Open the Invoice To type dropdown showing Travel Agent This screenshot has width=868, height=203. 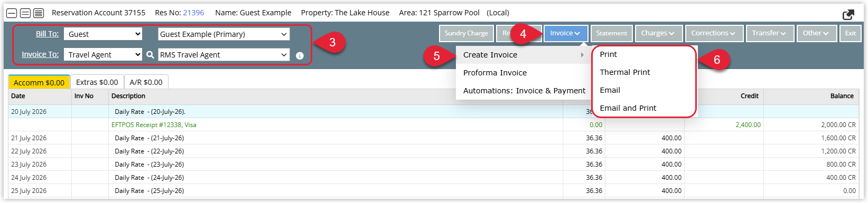tap(103, 55)
